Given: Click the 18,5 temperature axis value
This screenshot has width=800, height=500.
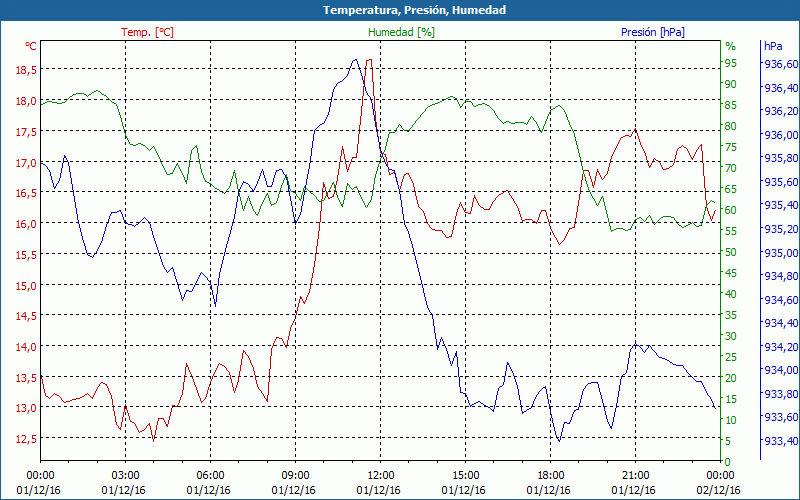Looking at the screenshot, I should [x=27, y=70].
